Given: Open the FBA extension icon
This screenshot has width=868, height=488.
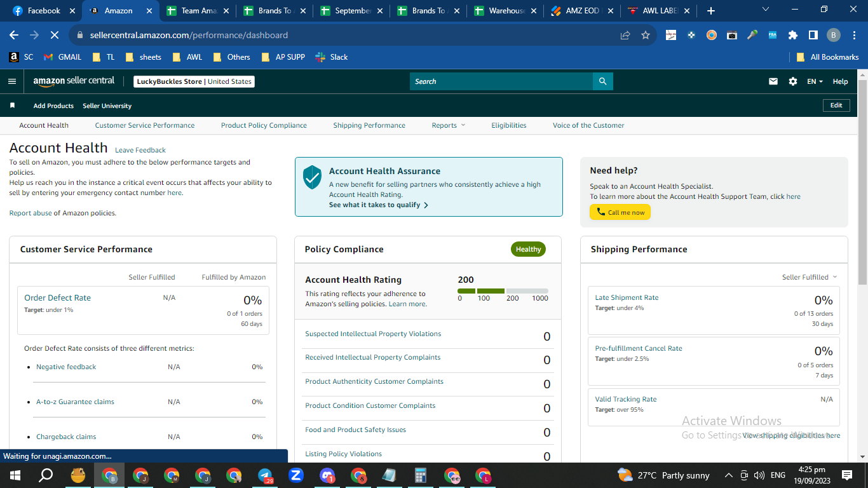Looking at the screenshot, I should coord(773,35).
